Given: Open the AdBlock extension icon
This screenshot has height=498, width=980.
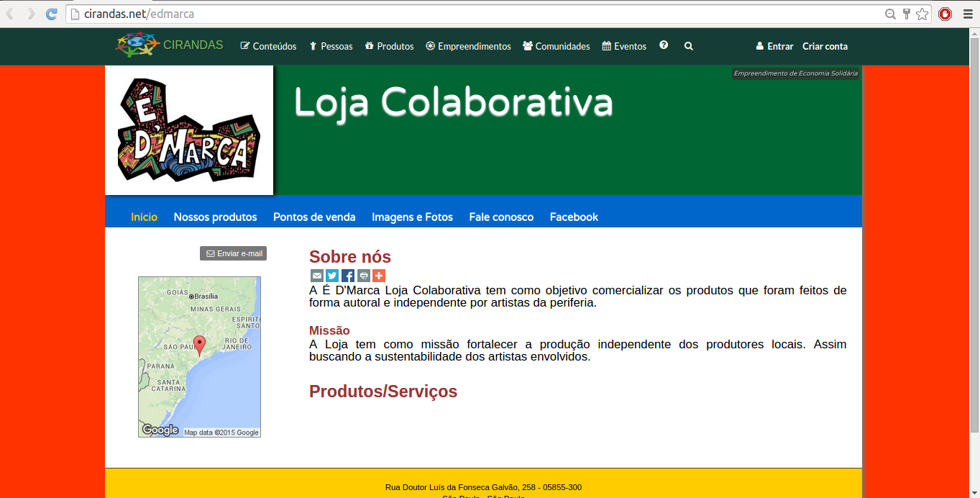Looking at the screenshot, I should point(945,14).
